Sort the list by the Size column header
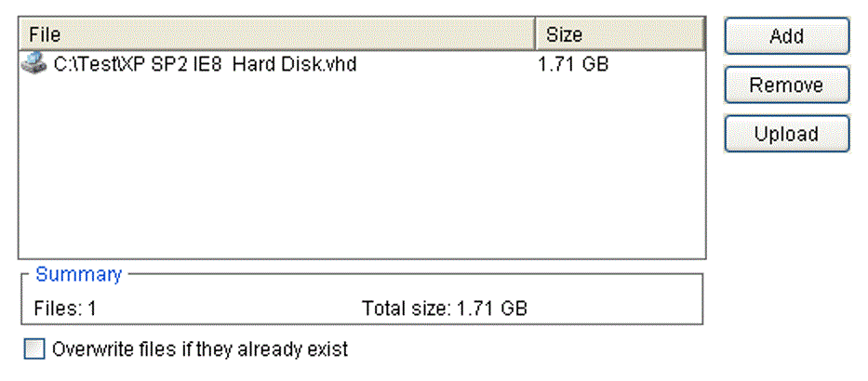Image resolution: width=868 pixels, height=381 pixels. click(619, 35)
